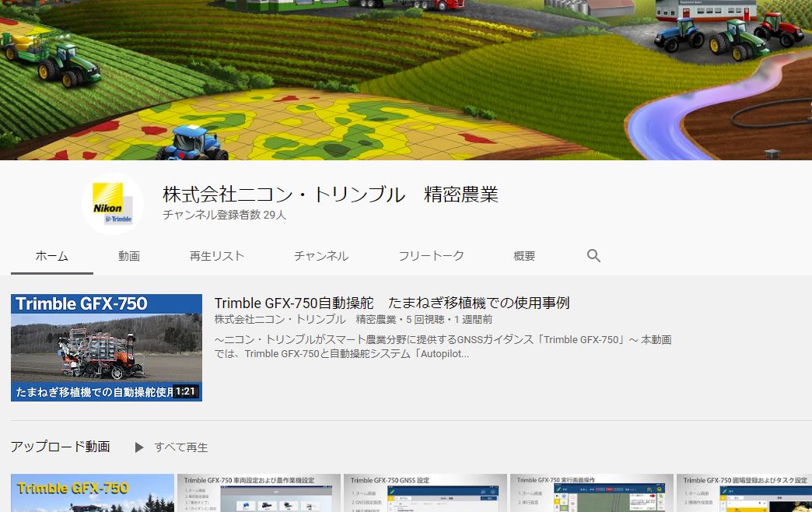
Task: Click the Nikon-Trimble channel avatar logo
Action: click(113, 204)
